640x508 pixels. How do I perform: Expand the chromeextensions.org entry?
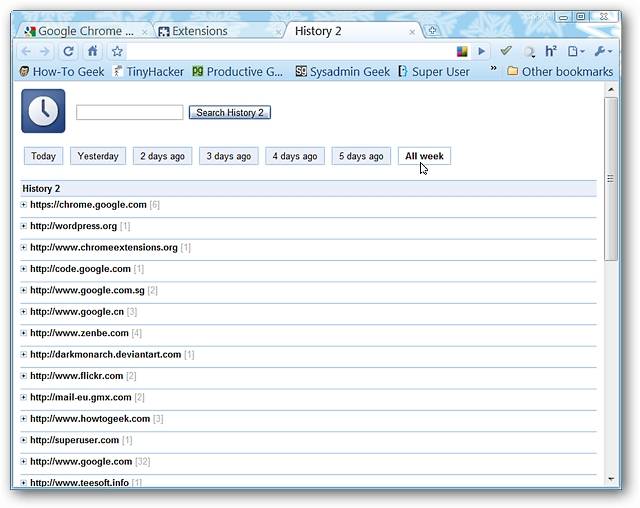point(24,248)
